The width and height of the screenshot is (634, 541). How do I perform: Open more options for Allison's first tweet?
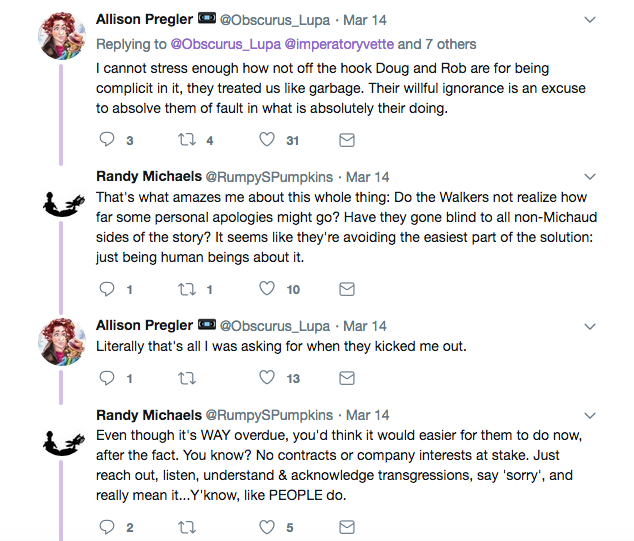[590, 19]
